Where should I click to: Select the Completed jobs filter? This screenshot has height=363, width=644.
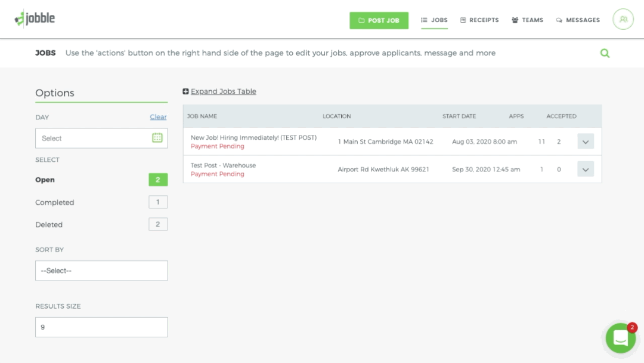[55, 202]
